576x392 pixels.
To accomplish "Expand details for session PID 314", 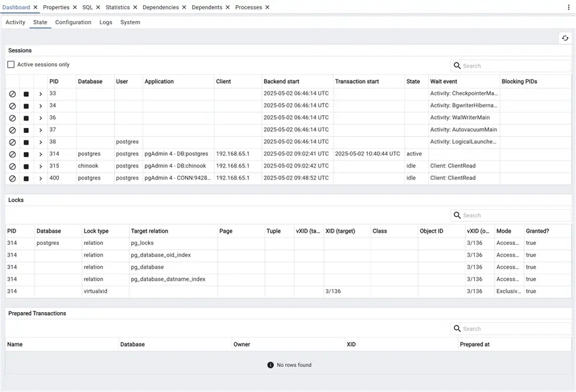I will pos(40,153).
